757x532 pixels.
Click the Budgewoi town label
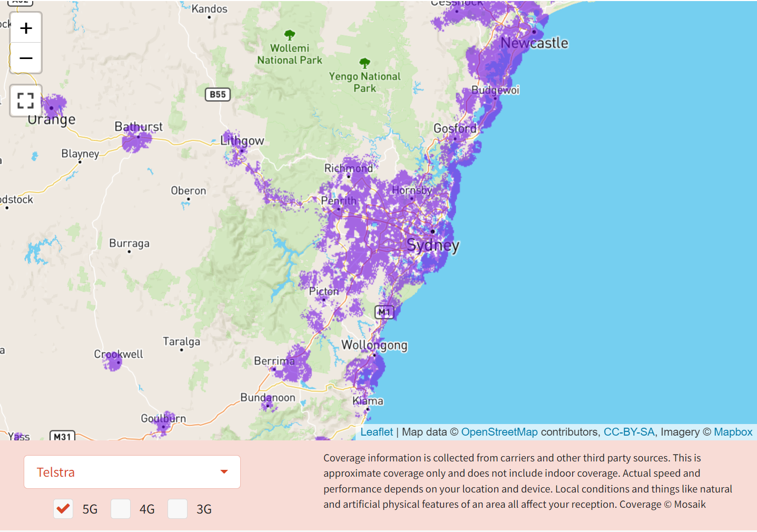(495, 90)
